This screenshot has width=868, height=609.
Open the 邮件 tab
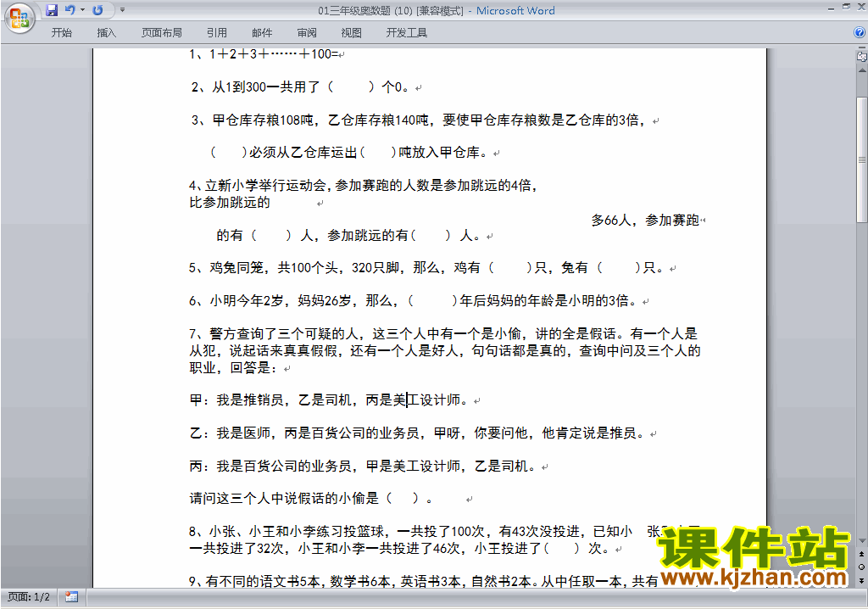click(262, 33)
